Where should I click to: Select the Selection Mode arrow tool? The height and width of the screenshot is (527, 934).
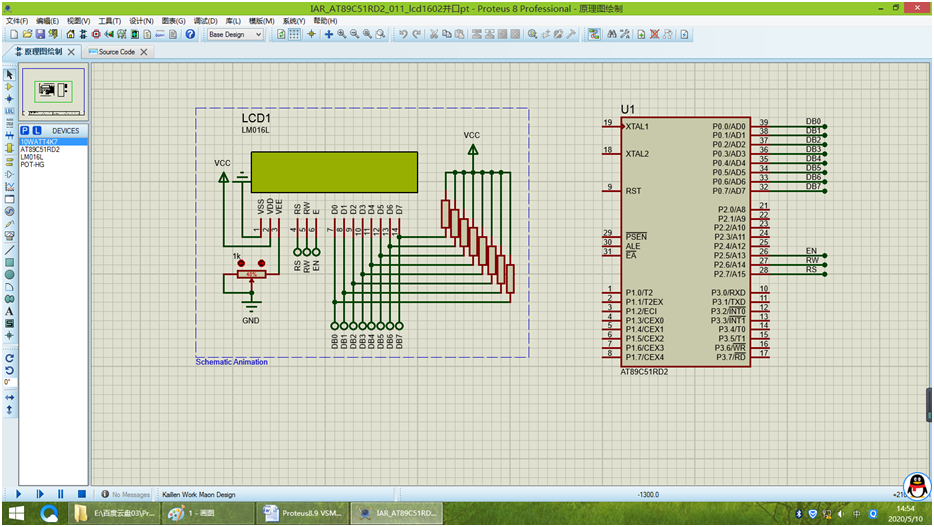coord(10,74)
